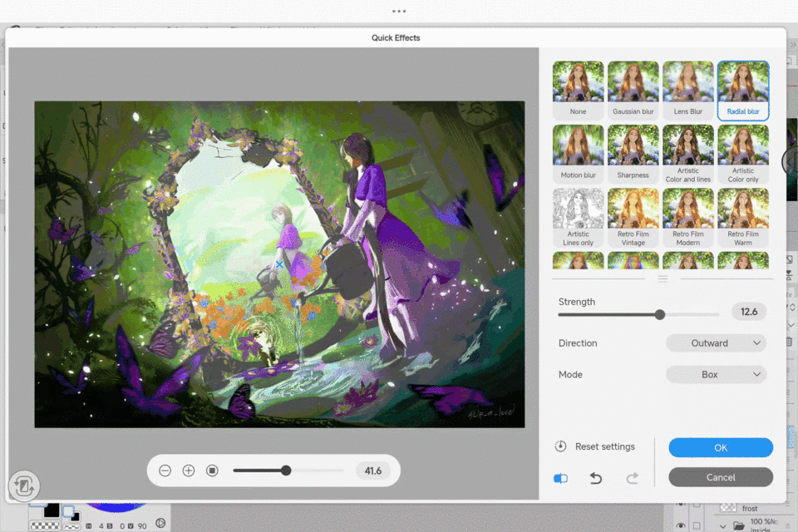This screenshot has height=532, width=798.
Task: Click the undo arrow icon
Action: click(596, 478)
